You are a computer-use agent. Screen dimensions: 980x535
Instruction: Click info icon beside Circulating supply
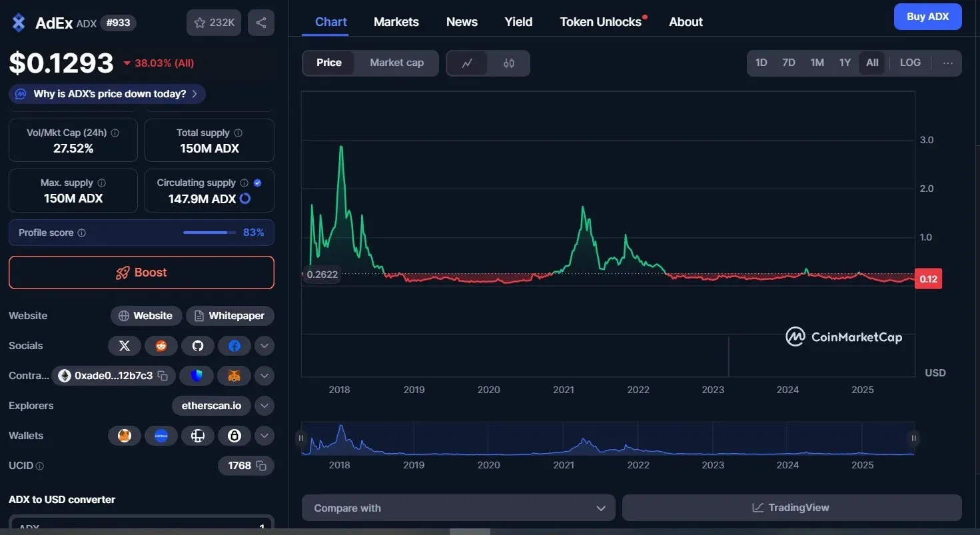pyautogui.click(x=245, y=183)
